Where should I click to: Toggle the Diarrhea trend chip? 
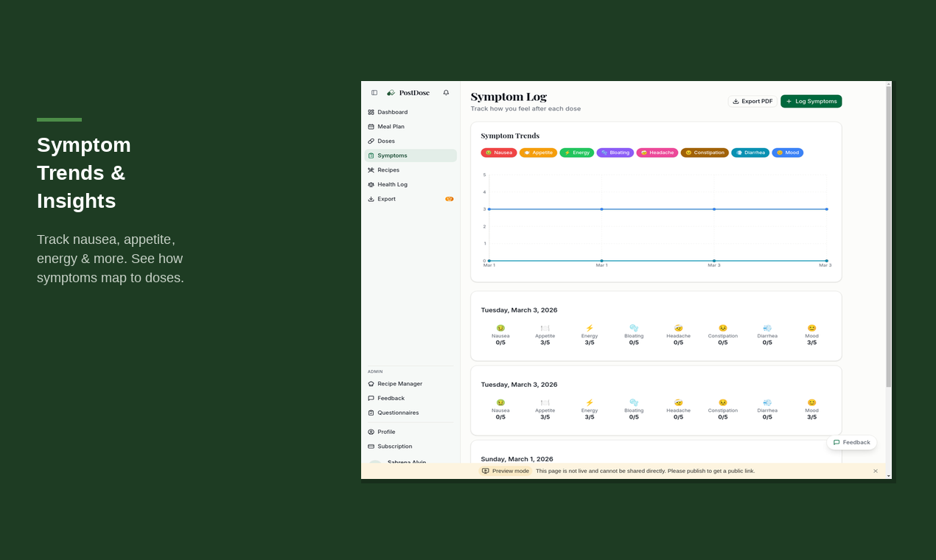pos(750,153)
